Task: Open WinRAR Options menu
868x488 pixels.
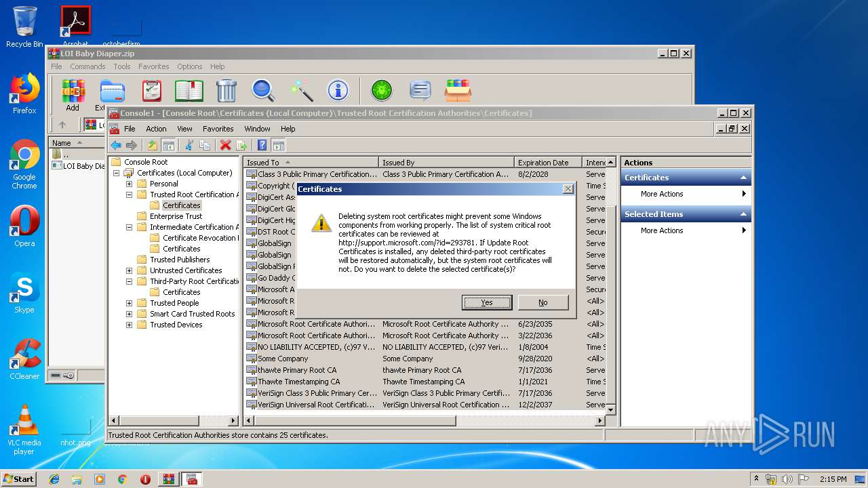Action: pos(189,66)
